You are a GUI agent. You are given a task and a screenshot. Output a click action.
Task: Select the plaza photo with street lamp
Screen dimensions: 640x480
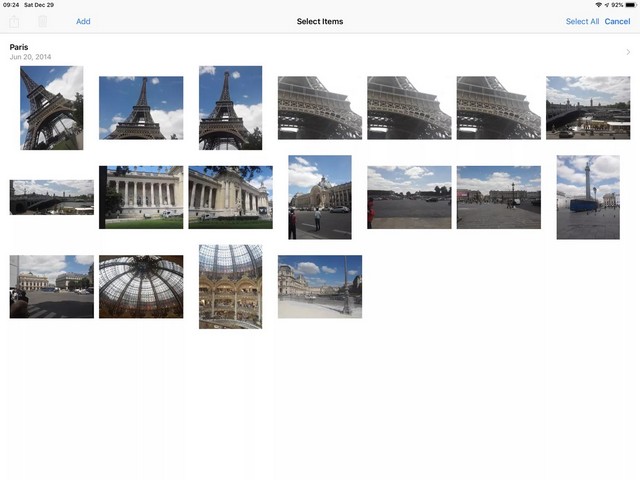(499, 197)
